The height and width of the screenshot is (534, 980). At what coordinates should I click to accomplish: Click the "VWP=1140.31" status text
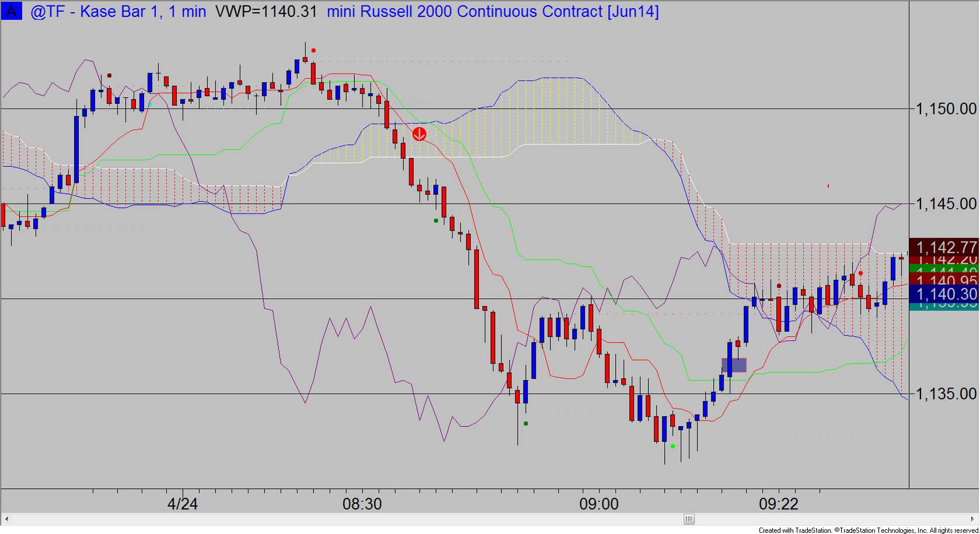tap(266, 12)
